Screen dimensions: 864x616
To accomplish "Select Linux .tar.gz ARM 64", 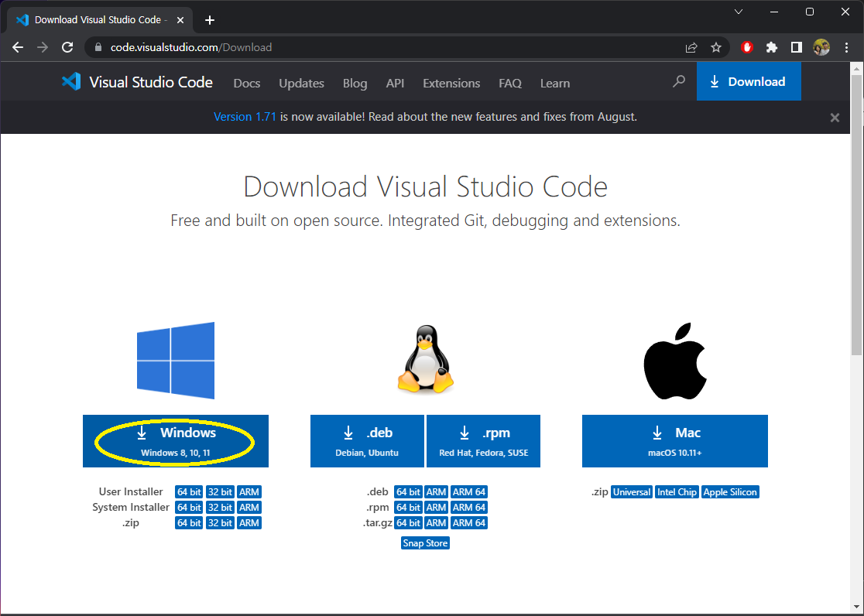I will pyautogui.click(x=469, y=523).
